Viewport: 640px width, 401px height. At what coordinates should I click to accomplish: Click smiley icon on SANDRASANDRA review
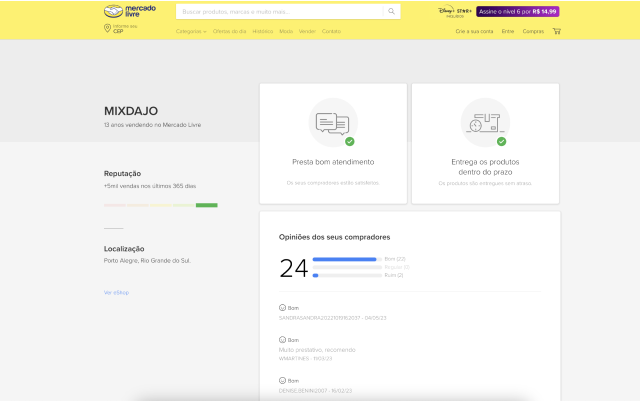point(282,307)
